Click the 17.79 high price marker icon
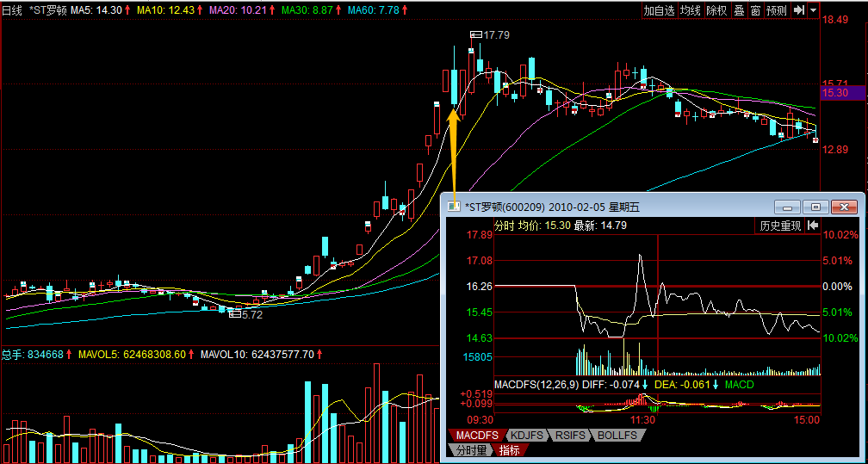 coord(476,34)
